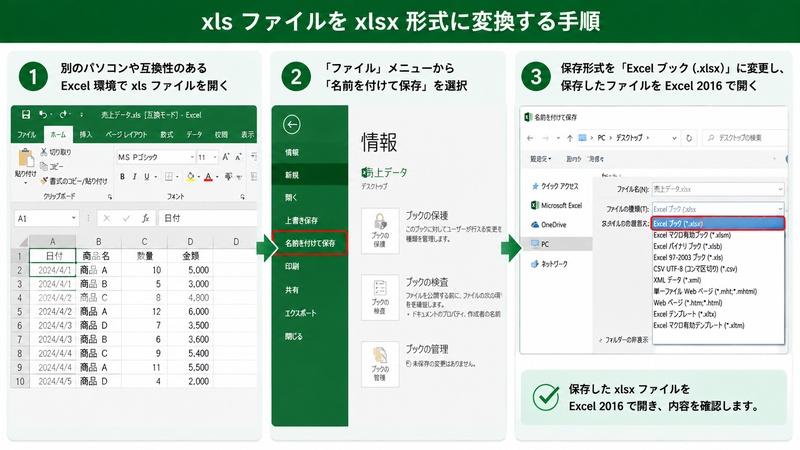Click cell A1 containing 日付
800x450 pixels.
point(53,256)
